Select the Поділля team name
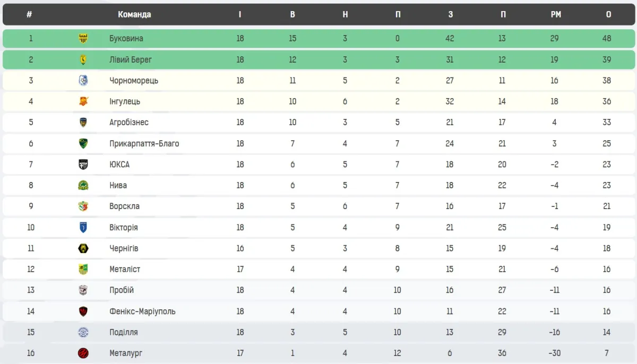The image size is (637, 364). 124,332
